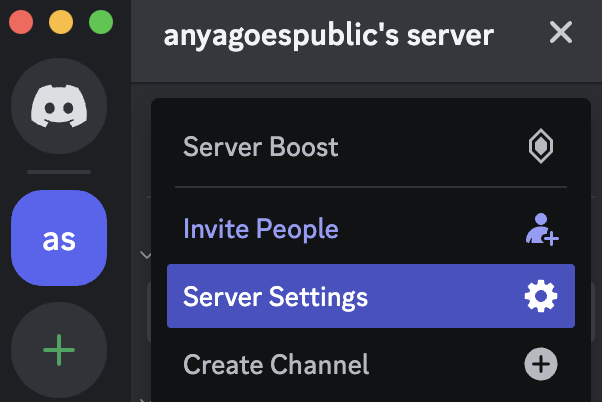Click the Invite People person-plus icon

click(541, 230)
